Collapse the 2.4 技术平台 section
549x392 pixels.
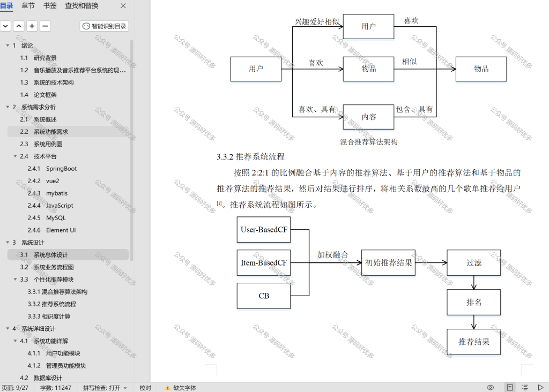point(15,156)
